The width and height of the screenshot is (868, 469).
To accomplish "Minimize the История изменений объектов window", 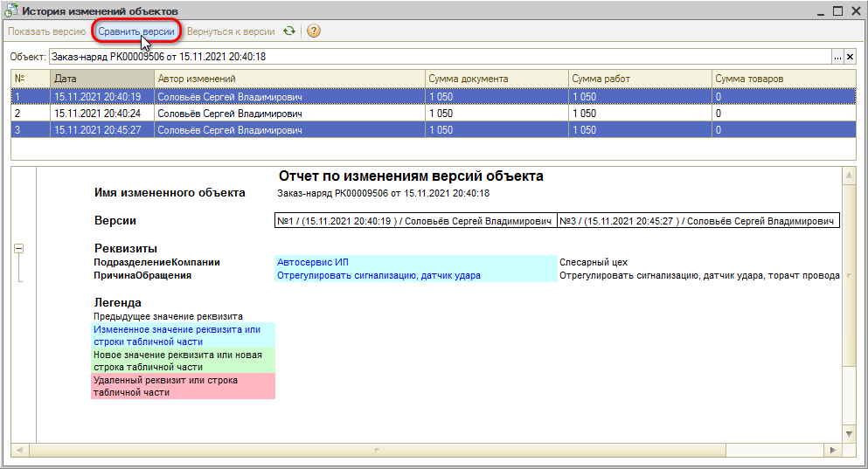I will tap(818, 10).
